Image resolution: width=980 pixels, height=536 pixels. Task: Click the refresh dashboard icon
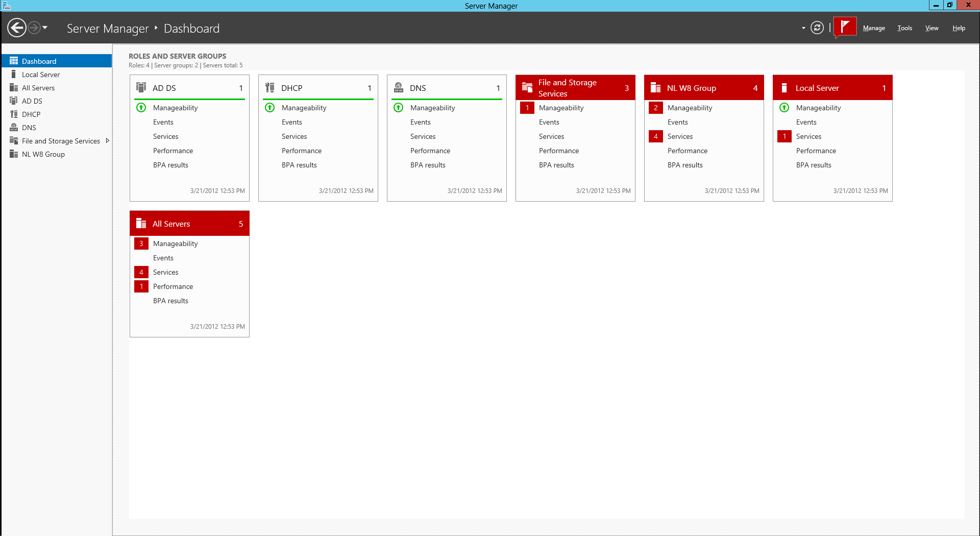pyautogui.click(x=817, y=28)
